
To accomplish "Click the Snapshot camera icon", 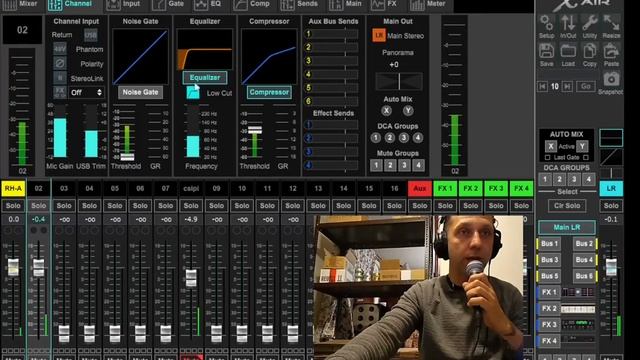I will pos(611,80).
